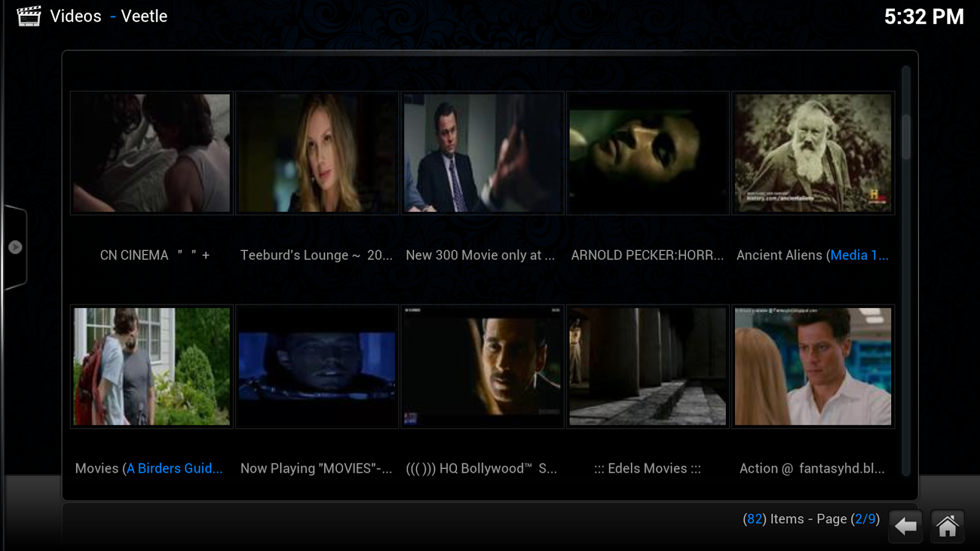The height and width of the screenshot is (551, 980).
Task: Select the "ARNOLD PECKER:HORR..." title
Action: pos(647,255)
